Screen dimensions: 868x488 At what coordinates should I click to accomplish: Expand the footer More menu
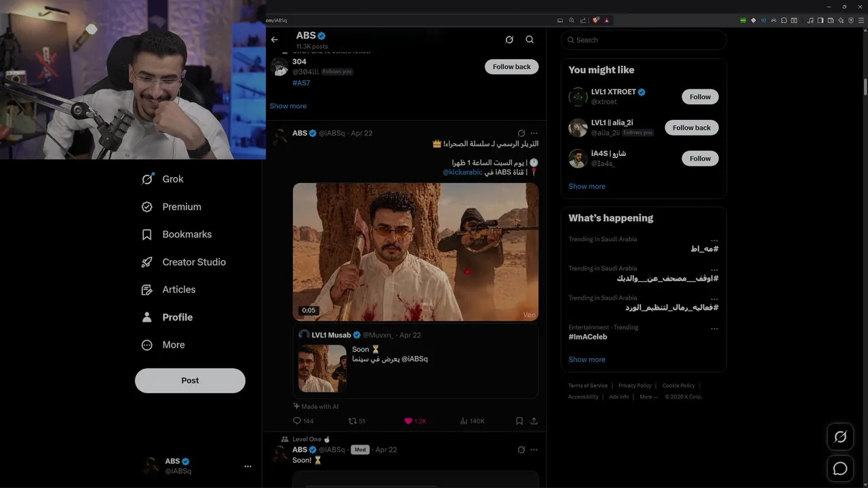(x=648, y=397)
